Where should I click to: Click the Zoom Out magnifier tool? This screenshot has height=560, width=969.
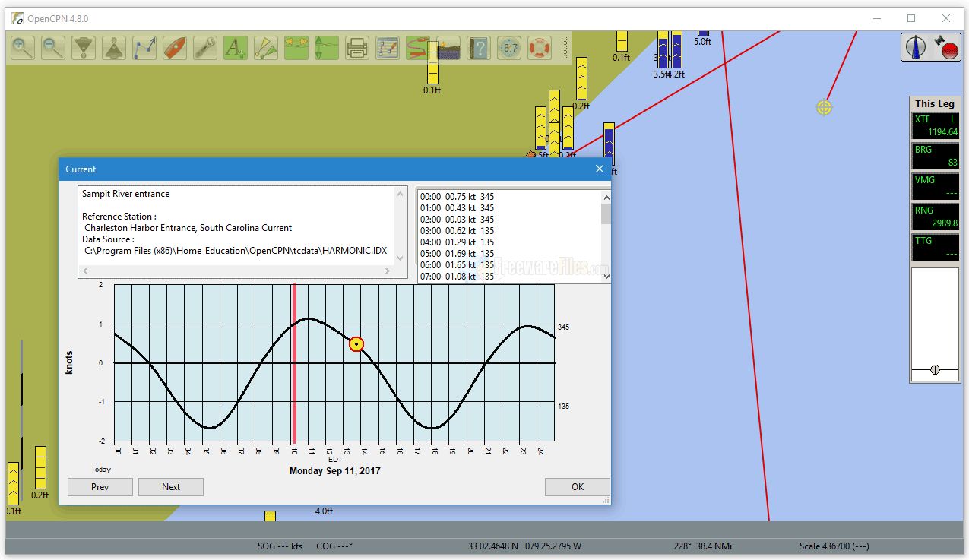click(x=53, y=48)
